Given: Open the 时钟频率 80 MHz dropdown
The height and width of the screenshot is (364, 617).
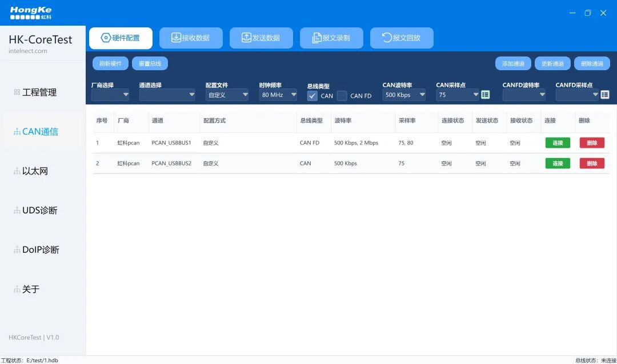Looking at the screenshot, I should tap(278, 95).
